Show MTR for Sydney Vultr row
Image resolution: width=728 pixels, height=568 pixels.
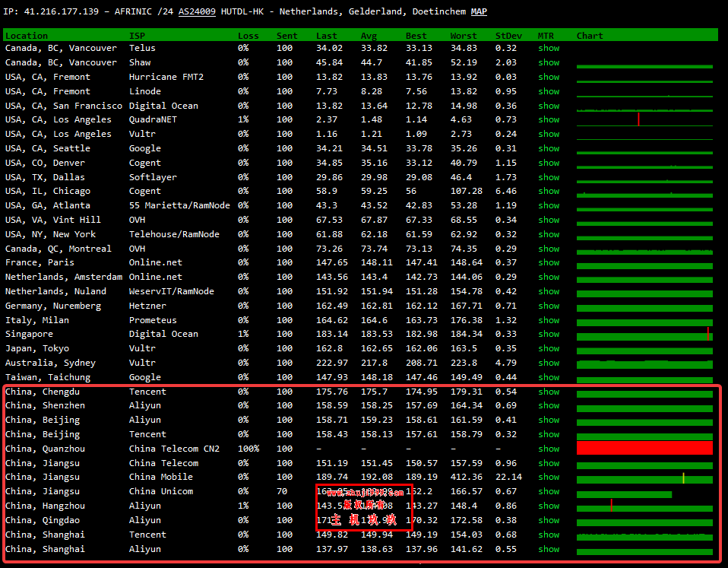coord(549,363)
